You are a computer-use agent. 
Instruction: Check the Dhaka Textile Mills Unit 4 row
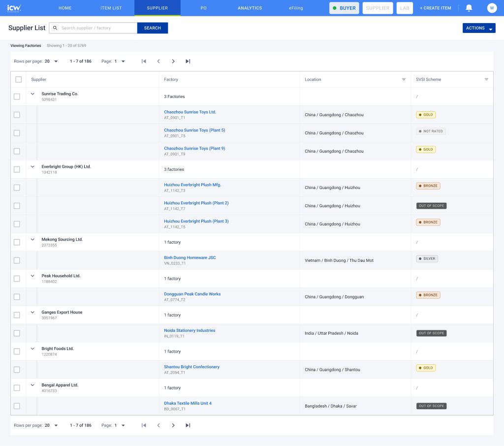pyautogui.click(x=17, y=406)
